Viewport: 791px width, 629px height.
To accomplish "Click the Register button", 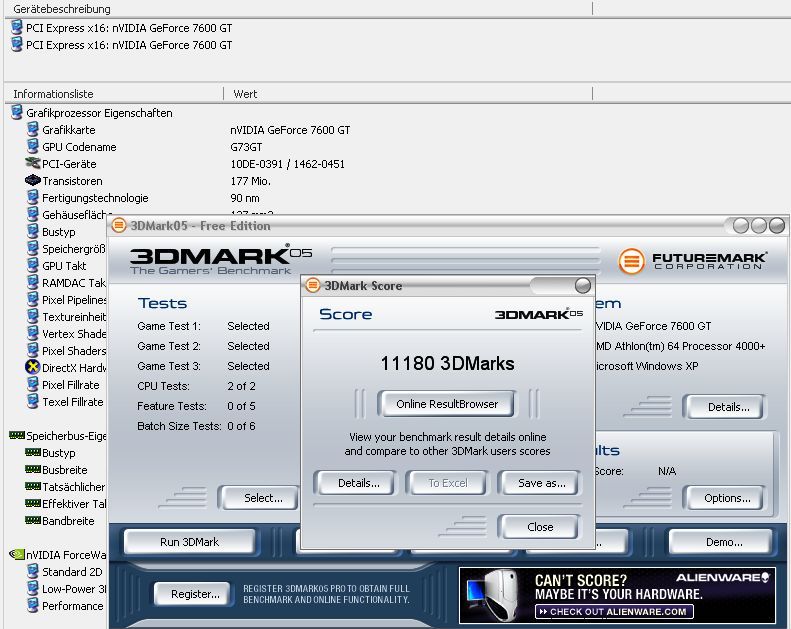I will point(195,594).
